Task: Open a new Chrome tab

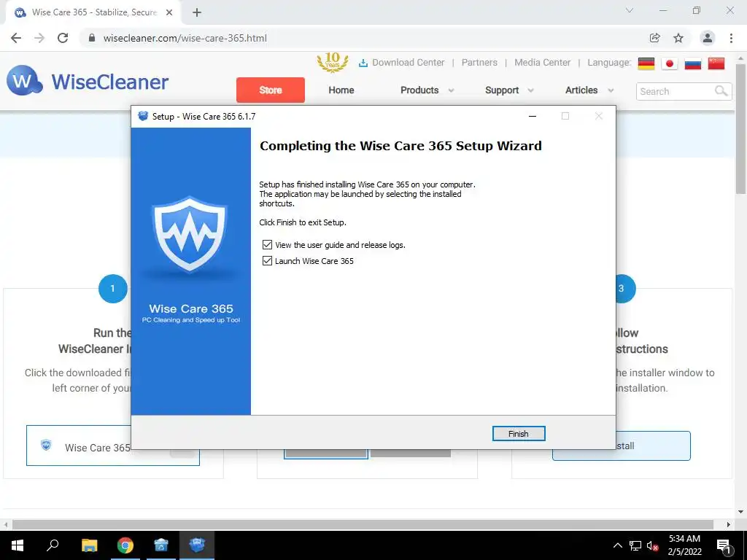Action: [x=197, y=12]
